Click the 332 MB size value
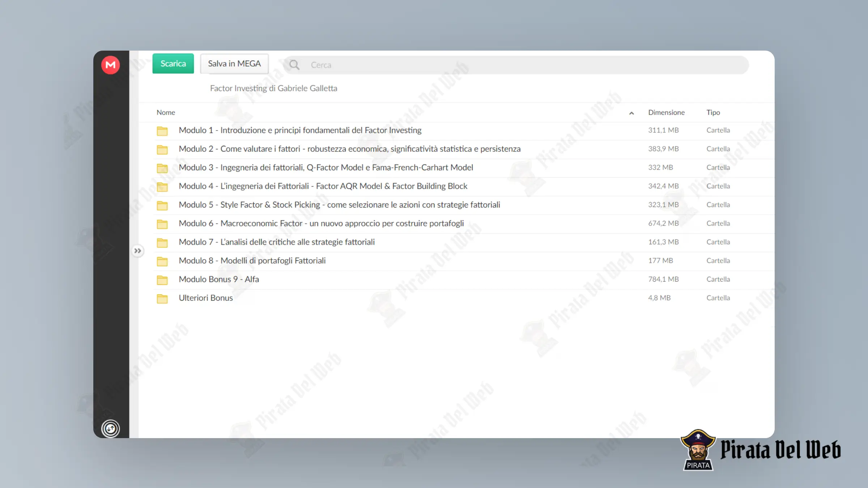 click(660, 167)
